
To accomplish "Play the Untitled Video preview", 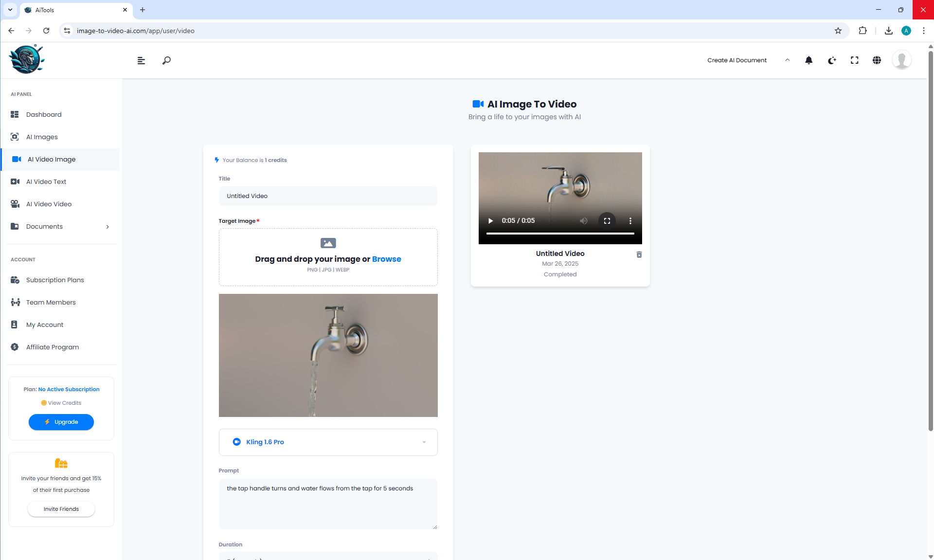I will click(x=490, y=221).
